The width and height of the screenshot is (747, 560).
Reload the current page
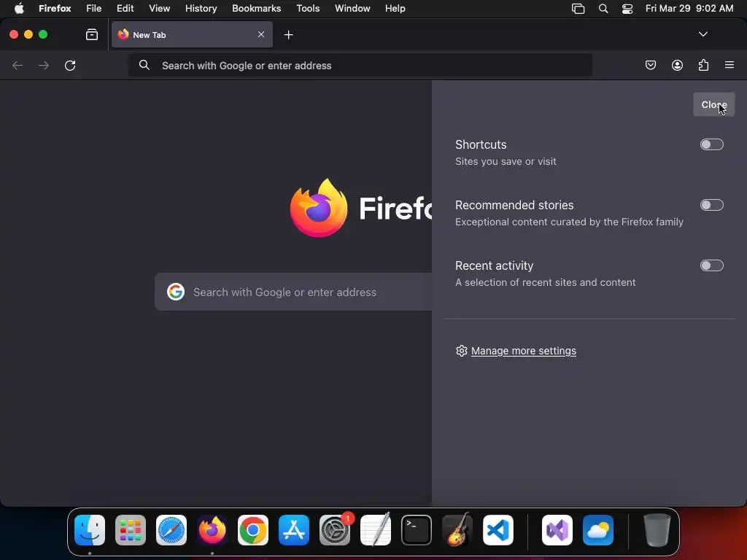pyautogui.click(x=70, y=65)
